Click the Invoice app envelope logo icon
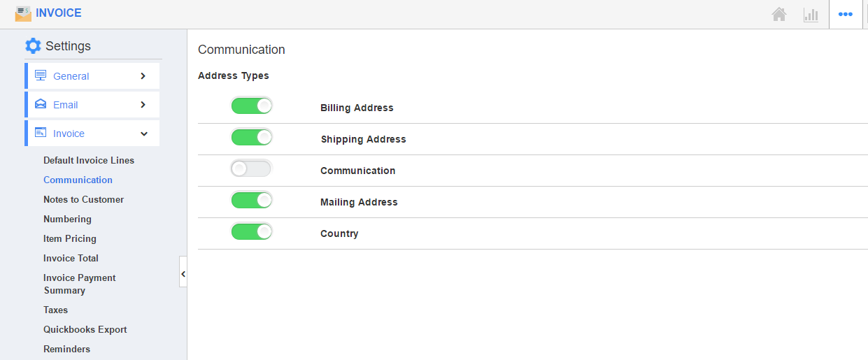The image size is (868, 360). [x=23, y=13]
